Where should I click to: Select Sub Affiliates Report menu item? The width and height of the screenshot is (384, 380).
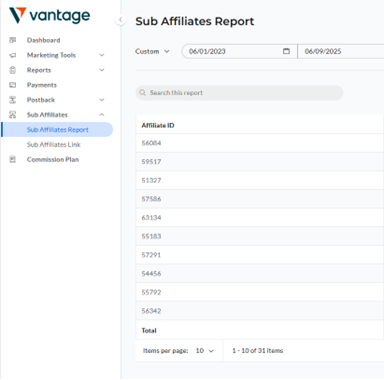pyautogui.click(x=57, y=130)
